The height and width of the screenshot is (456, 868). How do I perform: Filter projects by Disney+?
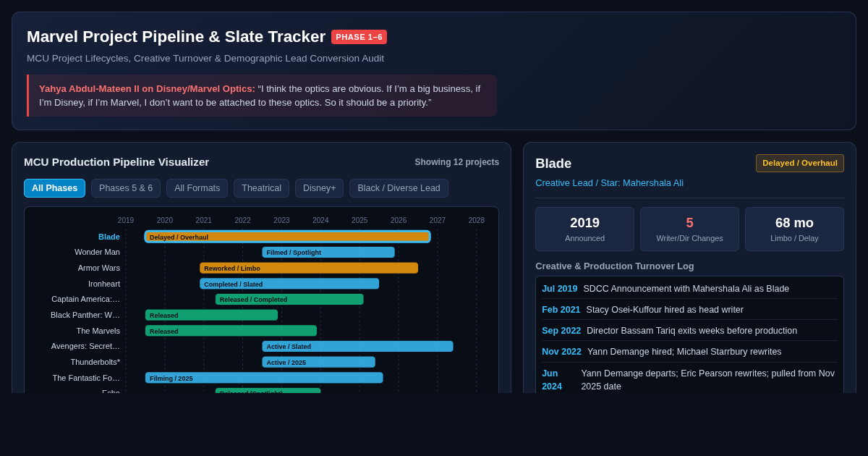319,188
